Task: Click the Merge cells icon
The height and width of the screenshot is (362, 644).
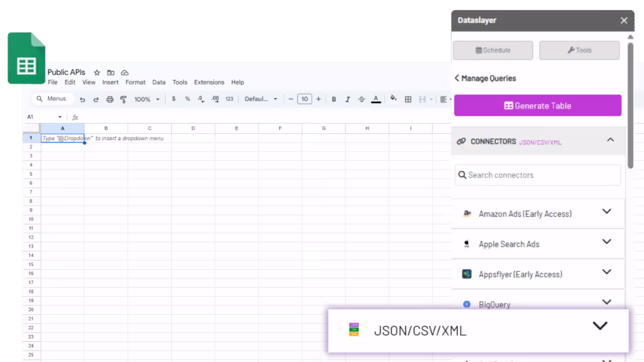Action: click(422, 99)
